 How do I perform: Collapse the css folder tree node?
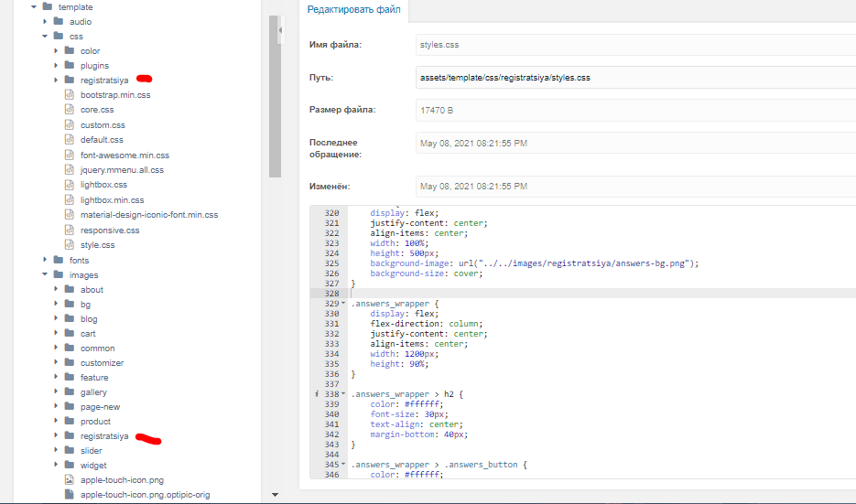tap(45, 36)
